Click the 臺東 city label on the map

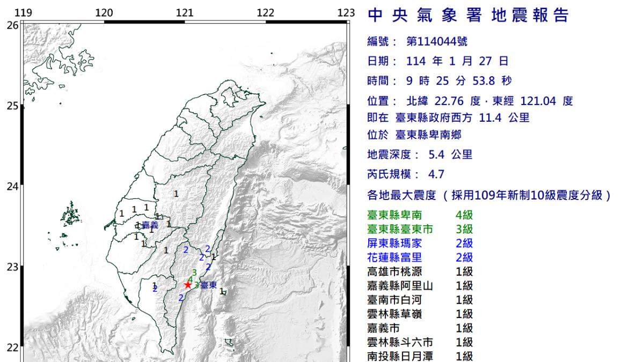click(209, 285)
